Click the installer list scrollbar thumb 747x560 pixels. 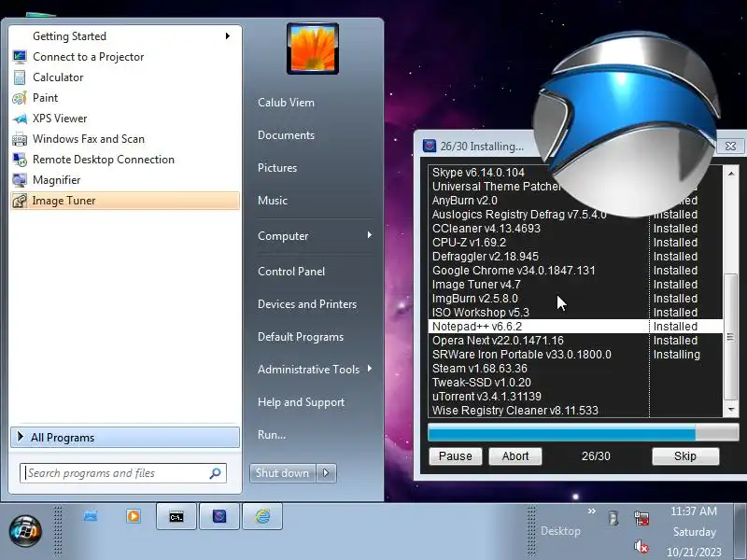730,337
